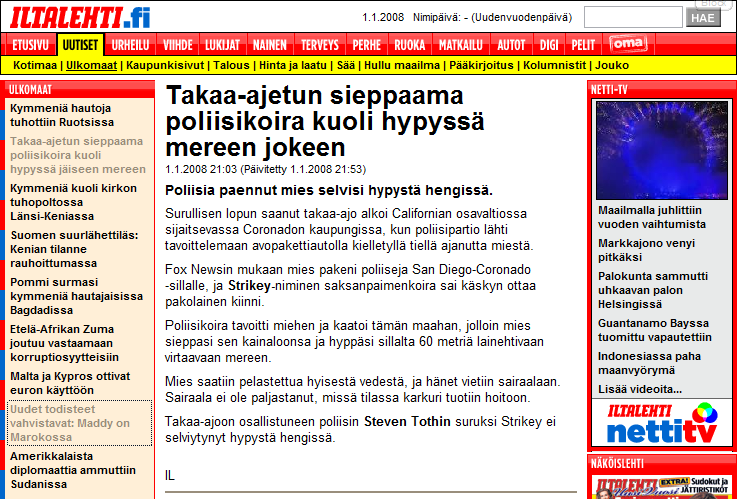Open the Nainen tab
Image resolution: width=737 pixels, height=499 pixels.
tap(270, 45)
